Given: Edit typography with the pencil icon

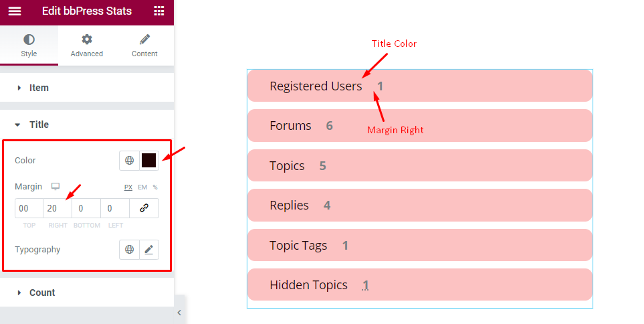Looking at the screenshot, I should point(149,250).
